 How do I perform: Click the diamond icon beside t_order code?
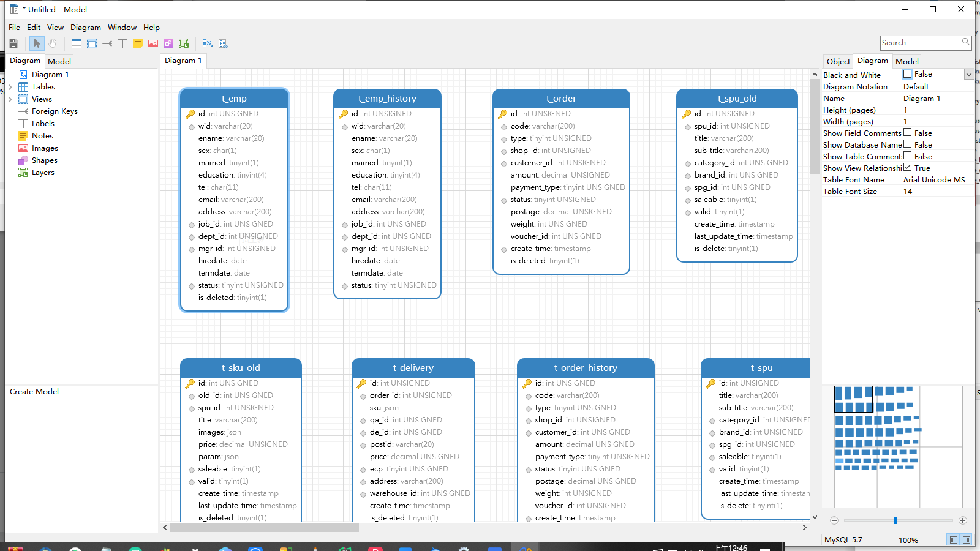504,127
